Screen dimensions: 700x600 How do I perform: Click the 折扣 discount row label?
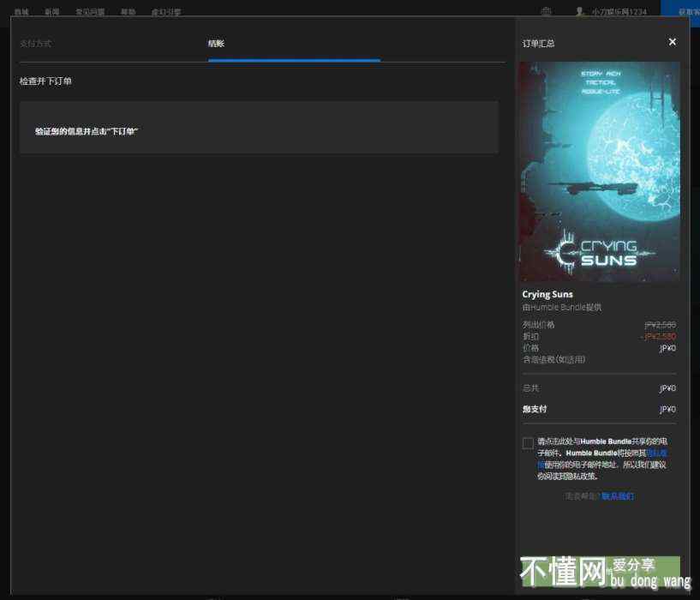(531, 336)
